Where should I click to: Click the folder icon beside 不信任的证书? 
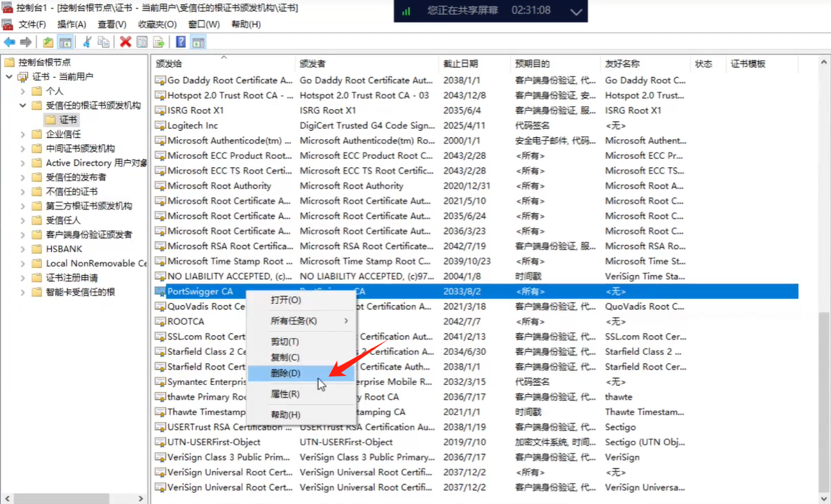[x=36, y=191]
